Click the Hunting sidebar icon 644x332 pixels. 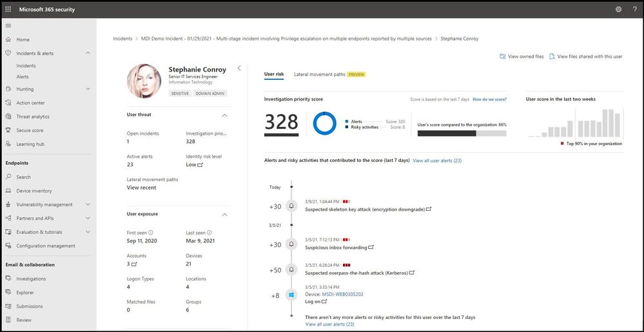click(8, 89)
